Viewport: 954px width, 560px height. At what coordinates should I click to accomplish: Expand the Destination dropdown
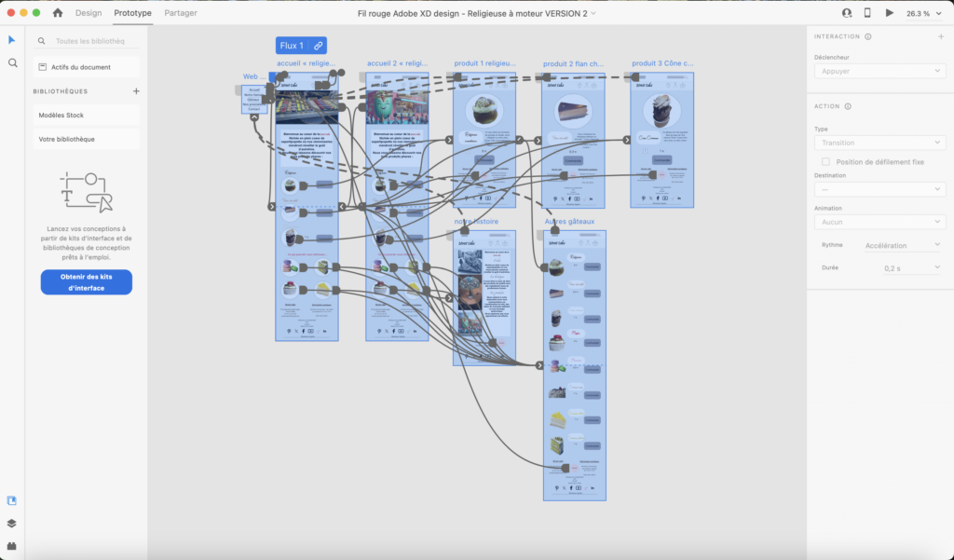[x=879, y=189]
